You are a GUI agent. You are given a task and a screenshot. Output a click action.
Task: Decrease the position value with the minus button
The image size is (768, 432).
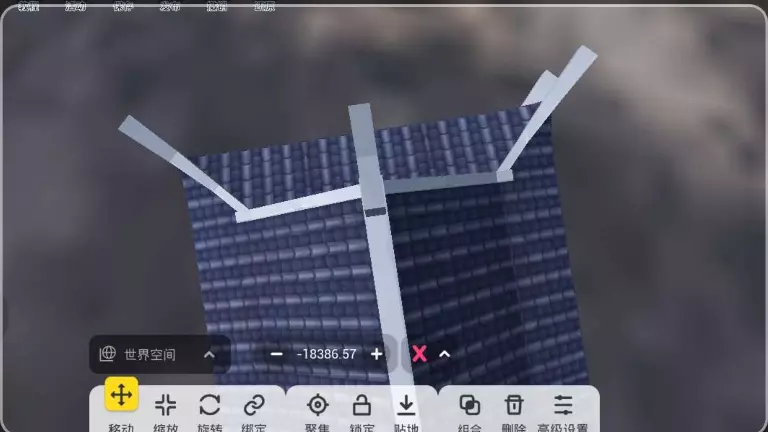(277, 354)
